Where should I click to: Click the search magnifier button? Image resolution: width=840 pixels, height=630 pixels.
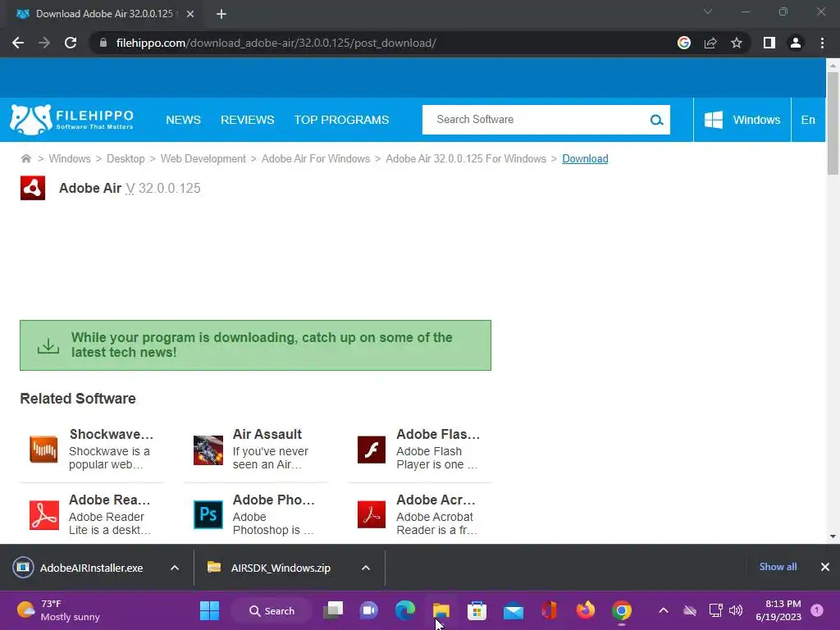click(x=656, y=120)
